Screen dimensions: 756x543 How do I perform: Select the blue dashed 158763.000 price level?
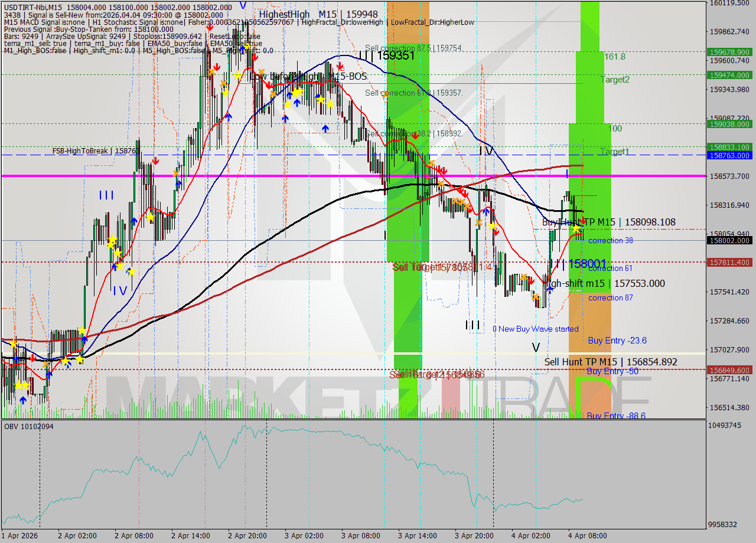(729, 155)
